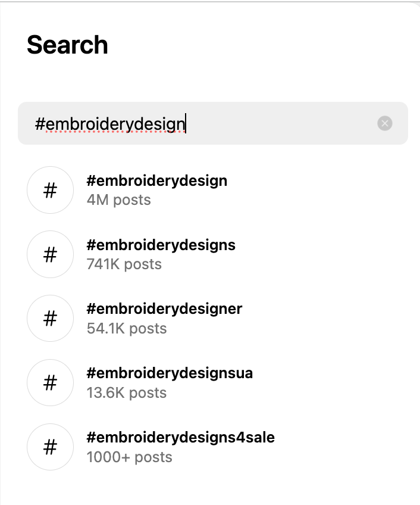
Task: Click the hashtag icon beside #embroiderydesignsua
Action: [50, 383]
